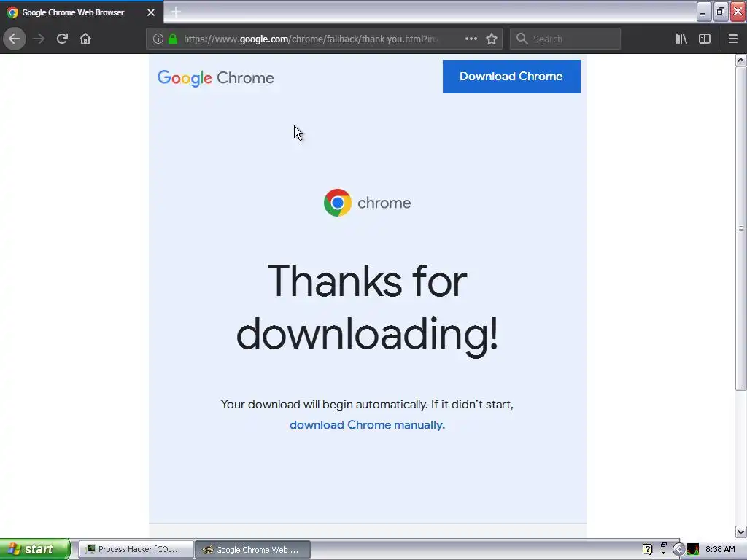Click the Google Chrome logo header

click(x=215, y=78)
